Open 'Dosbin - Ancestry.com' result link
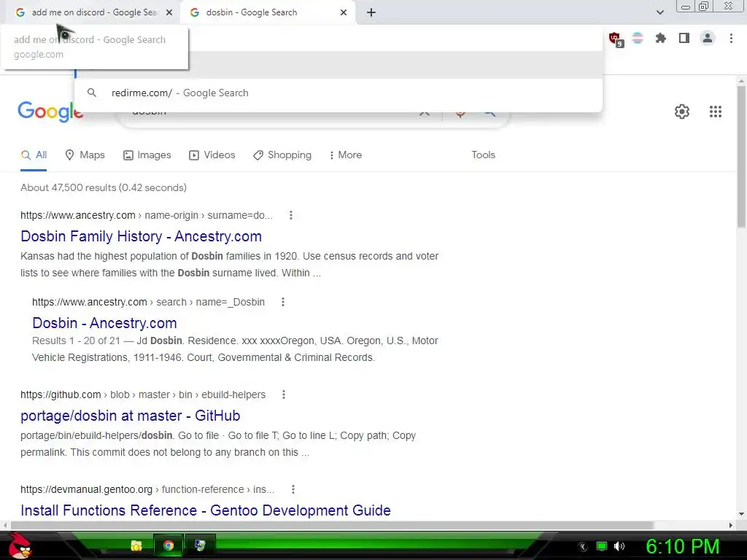 point(104,323)
